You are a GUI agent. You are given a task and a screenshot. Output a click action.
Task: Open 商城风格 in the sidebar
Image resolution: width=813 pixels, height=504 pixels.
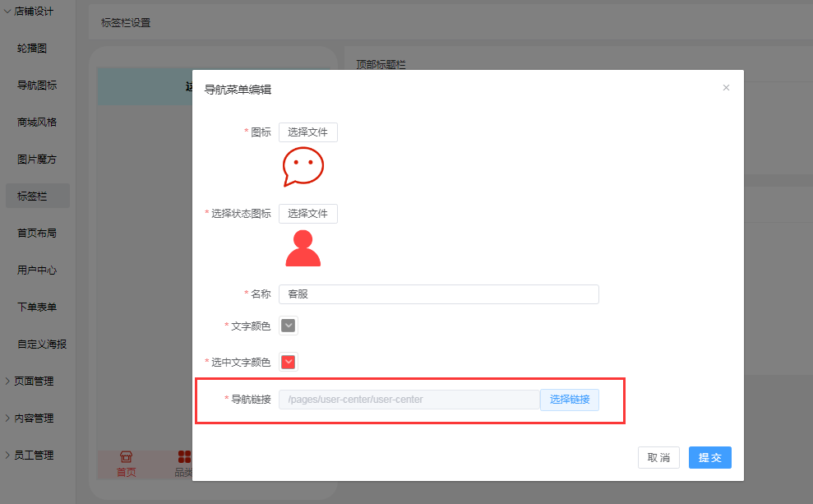(37, 123)
